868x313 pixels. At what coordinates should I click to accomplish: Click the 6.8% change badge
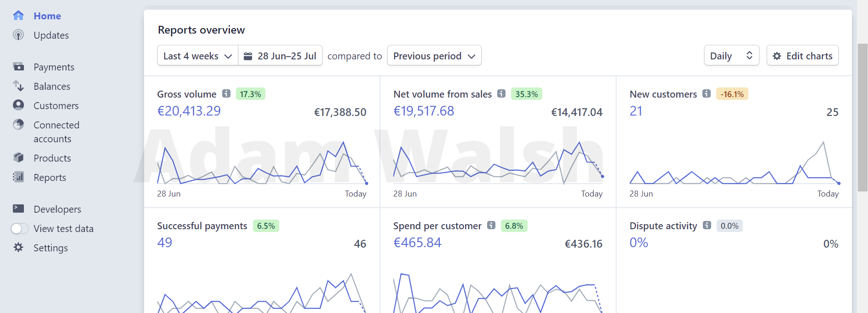514,226
